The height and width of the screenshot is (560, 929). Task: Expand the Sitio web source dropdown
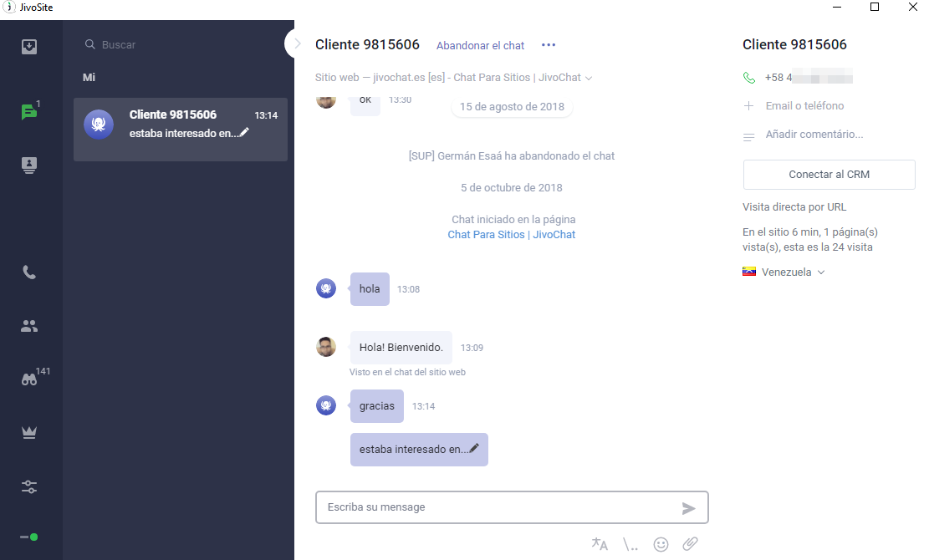point(589,78)
